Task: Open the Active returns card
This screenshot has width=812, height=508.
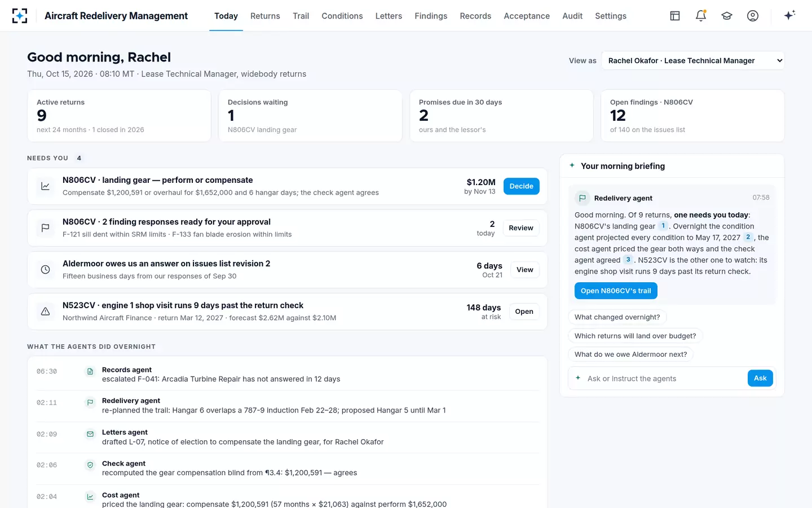Action: click(119, 116)
